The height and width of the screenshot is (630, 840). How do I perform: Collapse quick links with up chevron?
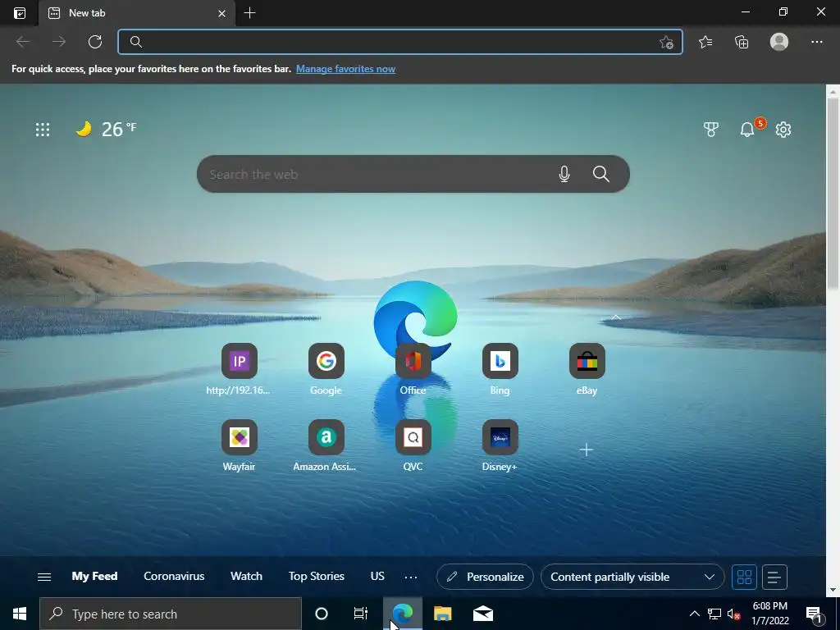point(616,317)
